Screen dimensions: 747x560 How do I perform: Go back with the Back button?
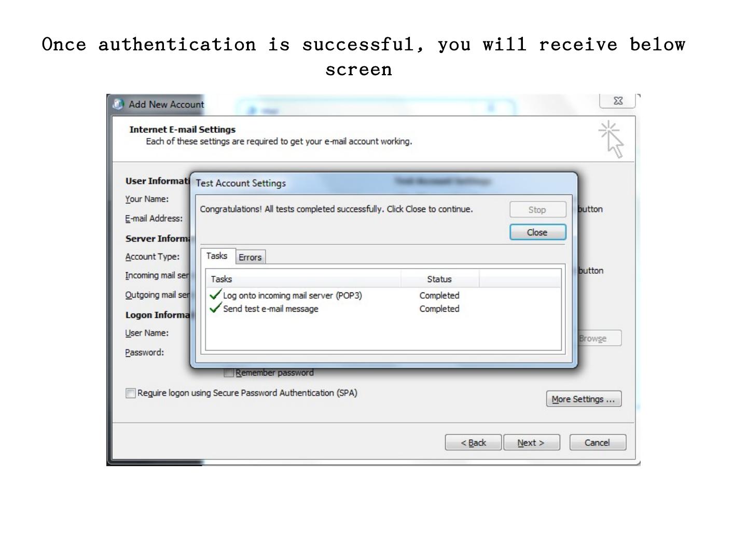tap(473, 442)
